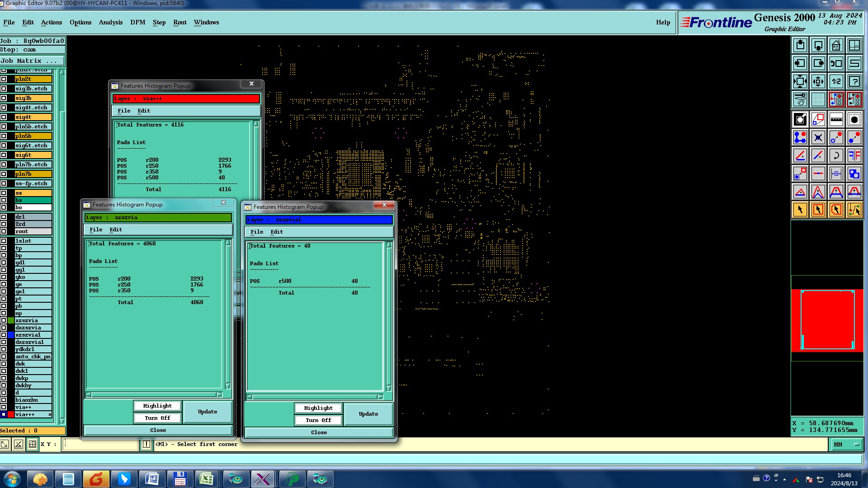The image size is (868, 488).
Task: Click xzszvial histogram scroll up arrow
Action: click(389, 244)
